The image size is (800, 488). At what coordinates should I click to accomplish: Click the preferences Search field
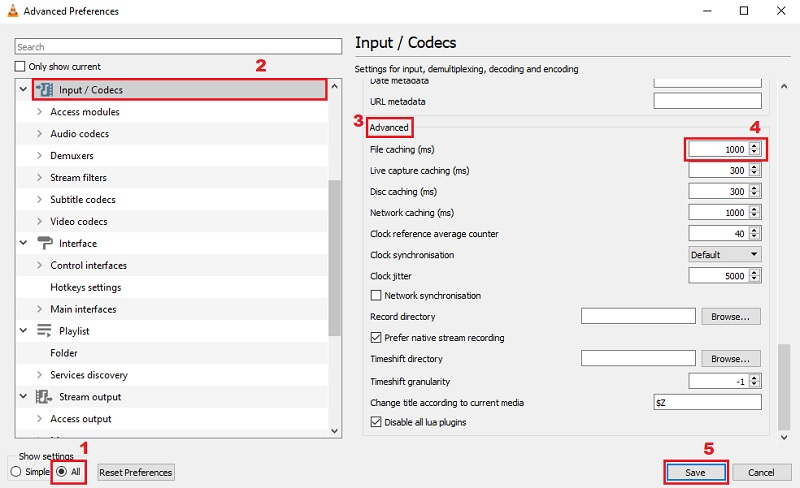[178, 46]
